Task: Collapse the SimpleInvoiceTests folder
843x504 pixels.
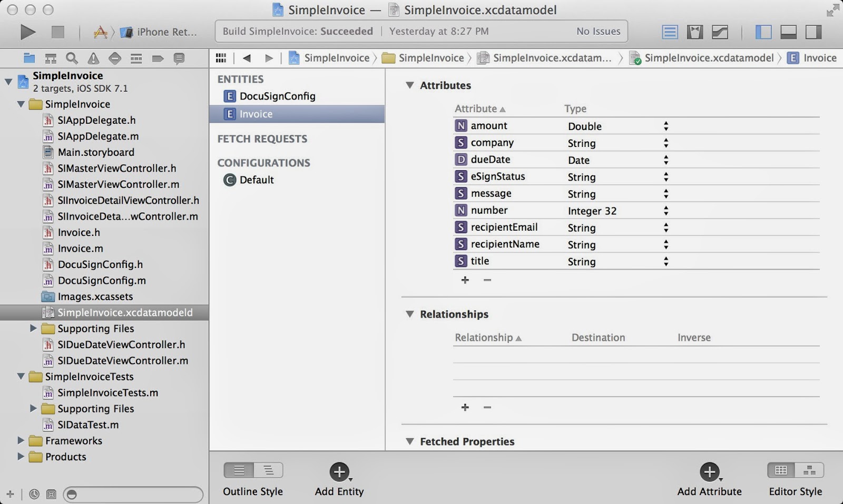Action: (x=21, y=377)
